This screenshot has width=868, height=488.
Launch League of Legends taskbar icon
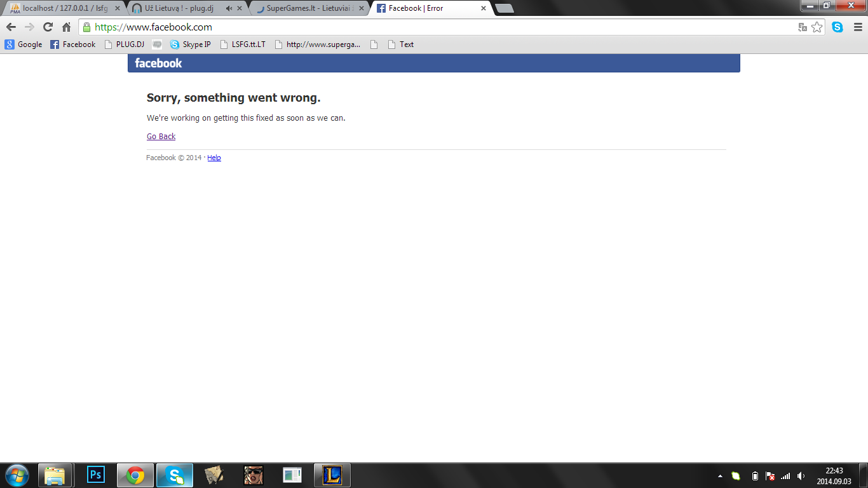(332, 475)
